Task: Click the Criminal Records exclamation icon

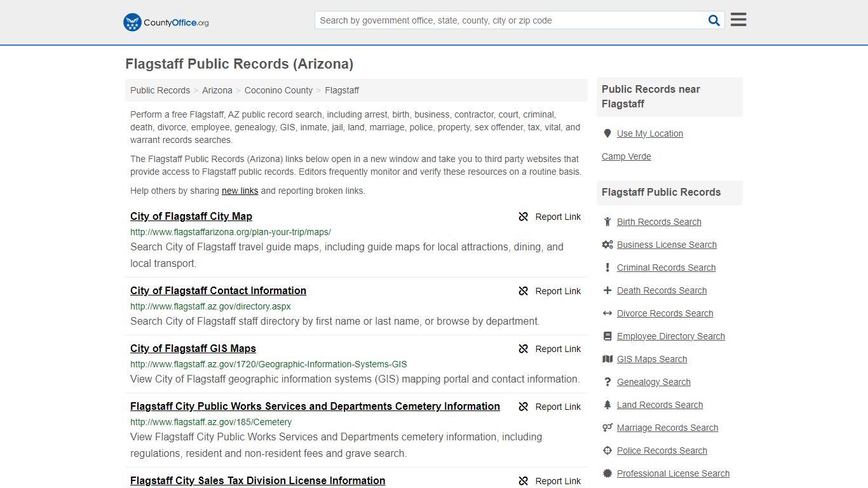Action: pyautogui.click(x=607, y=268)
